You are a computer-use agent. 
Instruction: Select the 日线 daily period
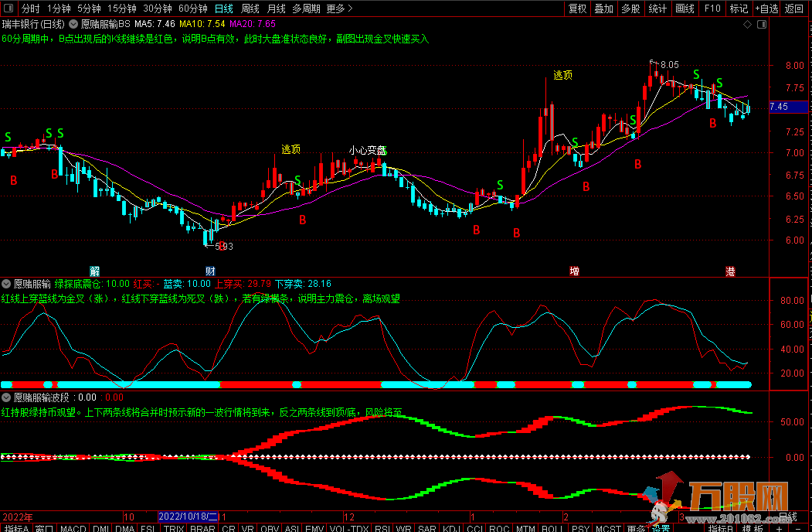224,9
